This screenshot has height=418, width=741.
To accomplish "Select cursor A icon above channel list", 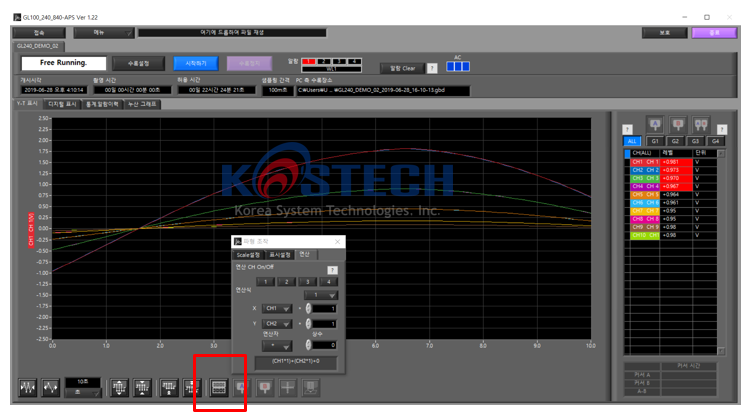I will click(x=655, y=125).
